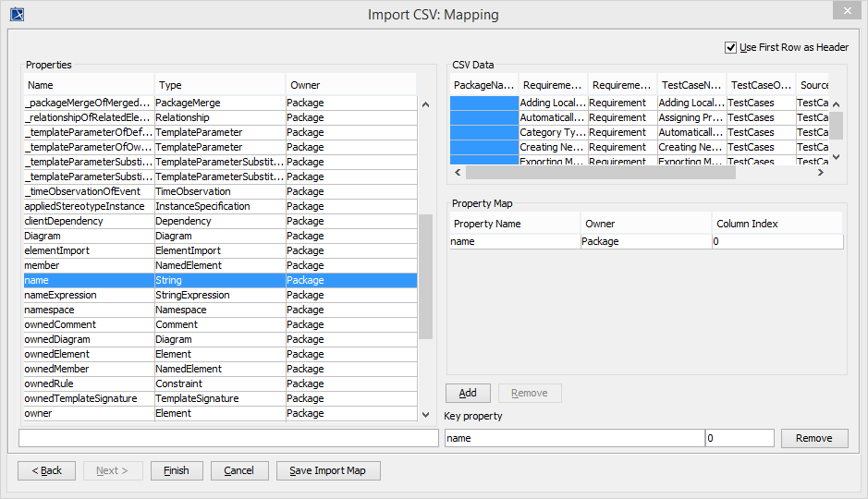
Task: Sort properties by Type column header
Action: point(219,85)
